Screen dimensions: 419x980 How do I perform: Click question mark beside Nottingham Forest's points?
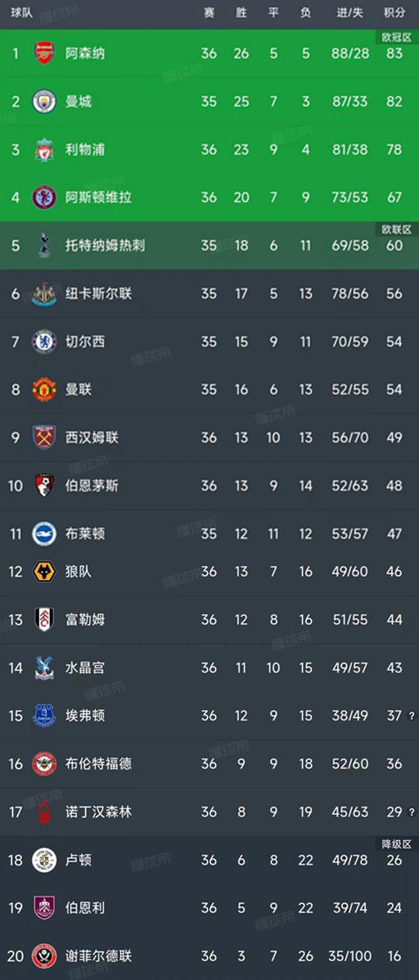pos(412,812)
